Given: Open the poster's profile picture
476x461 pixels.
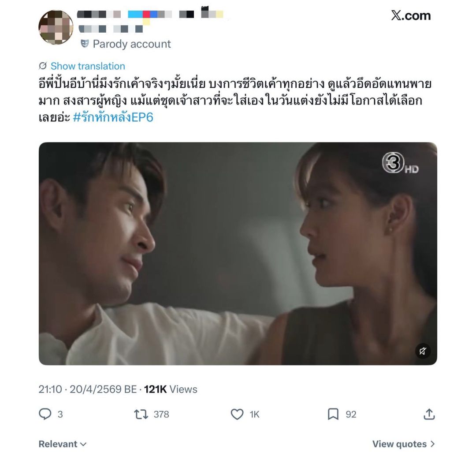Looking at the screenshot, I should tap(56, 27).
